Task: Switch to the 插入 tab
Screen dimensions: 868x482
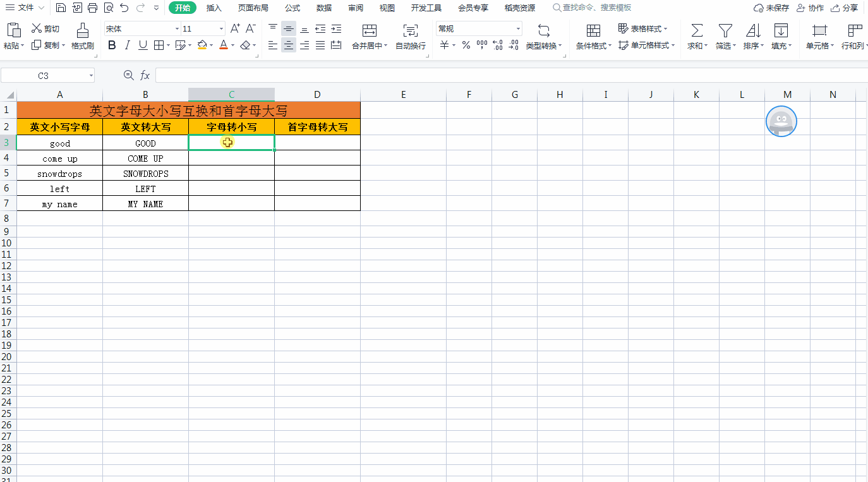Action: point(214,8)
